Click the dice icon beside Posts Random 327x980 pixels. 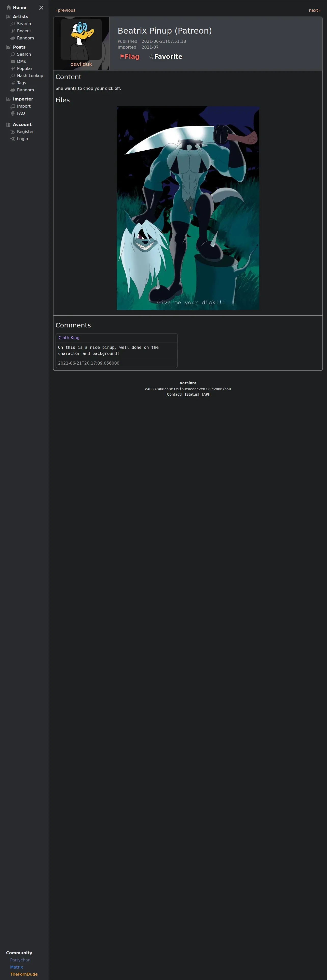click(12, 90)
